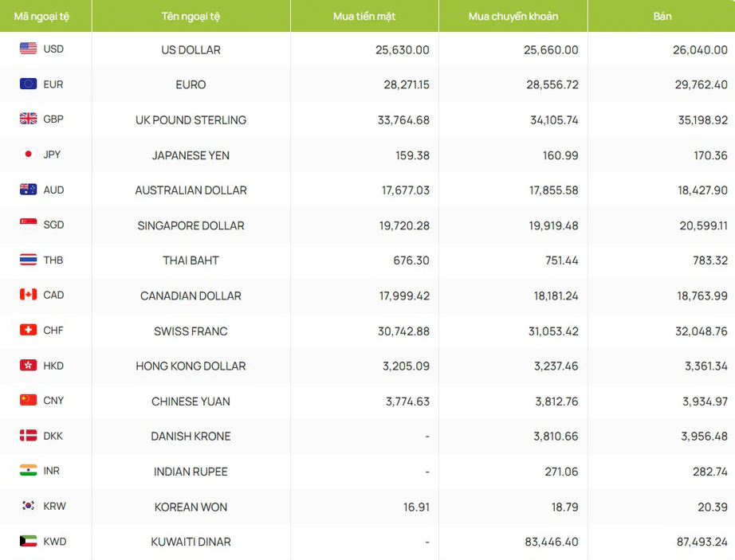Click the United States flag icon
The height and width of the screenshot is (560, 735).
pyautogui.click(x=28, y=49)
